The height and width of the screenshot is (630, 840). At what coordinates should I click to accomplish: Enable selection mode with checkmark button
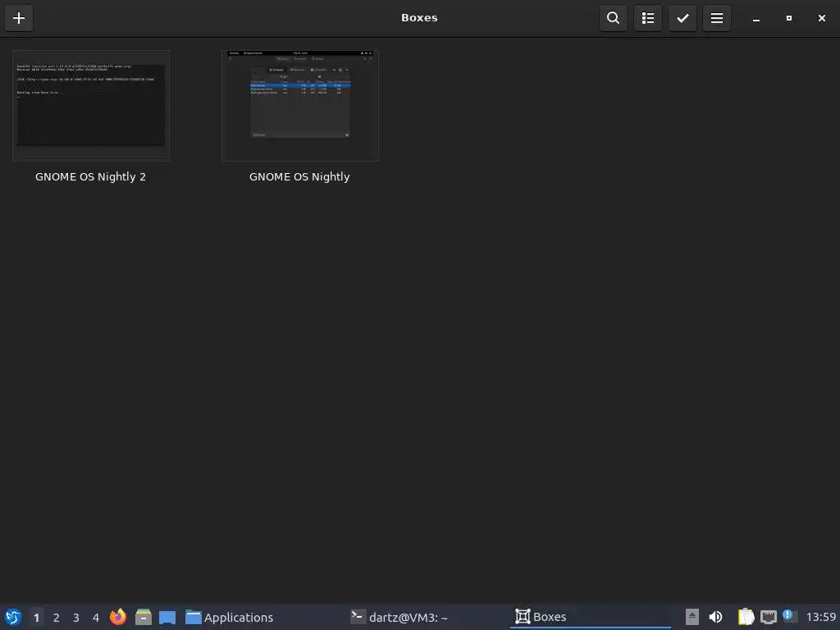682,18
